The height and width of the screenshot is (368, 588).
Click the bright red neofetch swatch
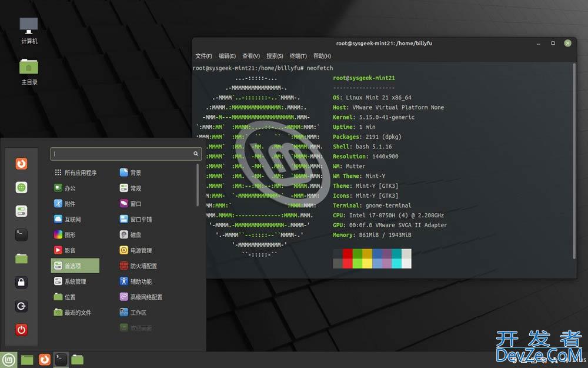click(348, 263)
